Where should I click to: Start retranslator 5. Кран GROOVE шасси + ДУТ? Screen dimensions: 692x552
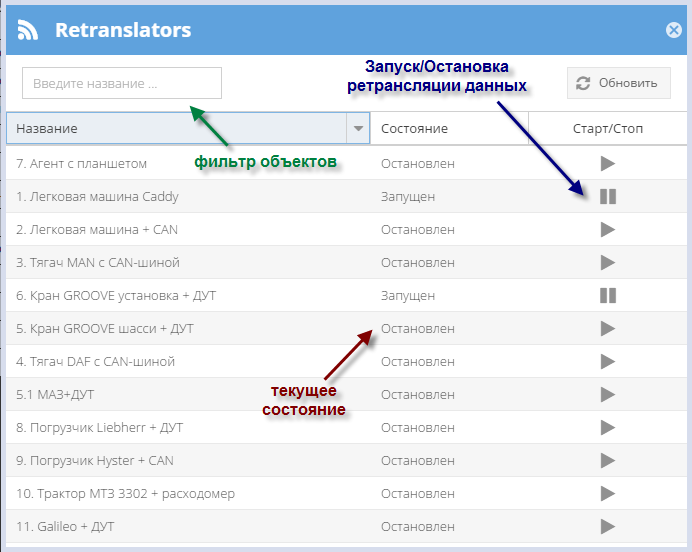(x=607, y=328)
